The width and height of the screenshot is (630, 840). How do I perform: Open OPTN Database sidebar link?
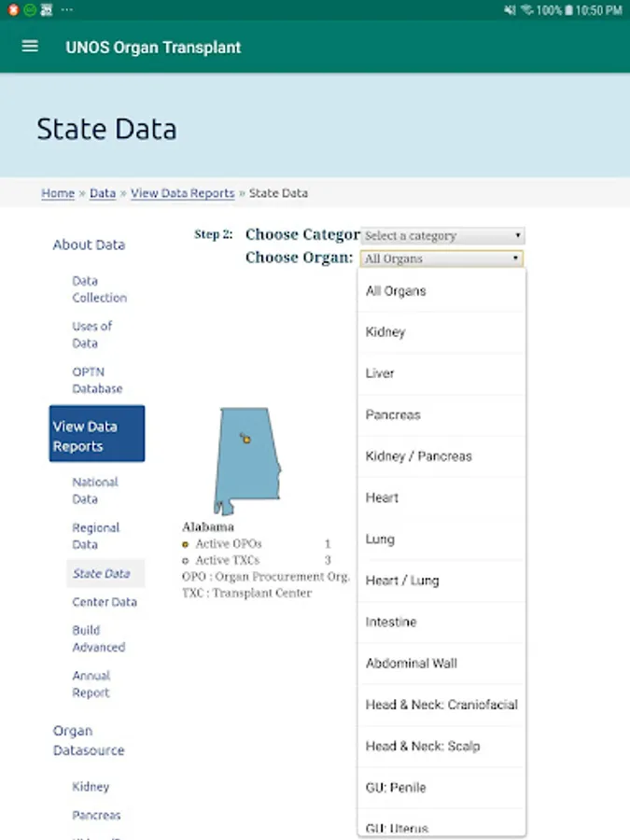coord(97,380)
